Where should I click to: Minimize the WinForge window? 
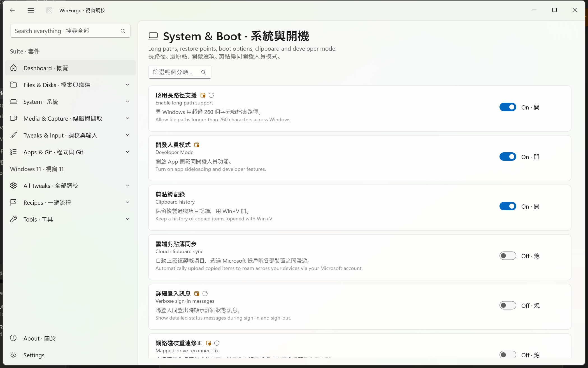[x=534, y=10]
